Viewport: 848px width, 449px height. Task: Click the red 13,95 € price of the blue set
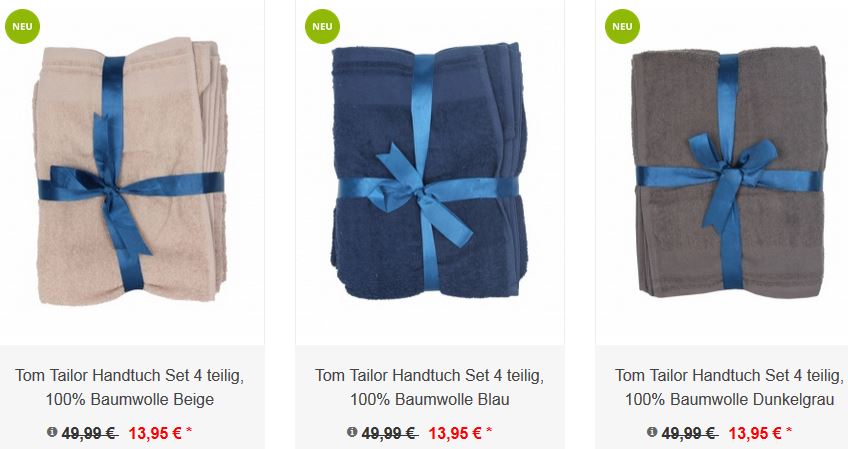455,433
